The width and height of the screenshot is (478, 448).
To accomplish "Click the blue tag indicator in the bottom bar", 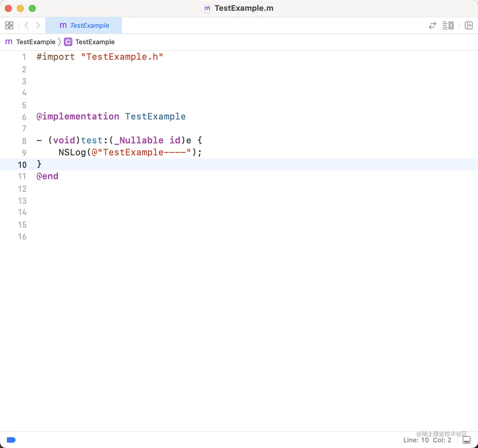I will pos(11,440).
